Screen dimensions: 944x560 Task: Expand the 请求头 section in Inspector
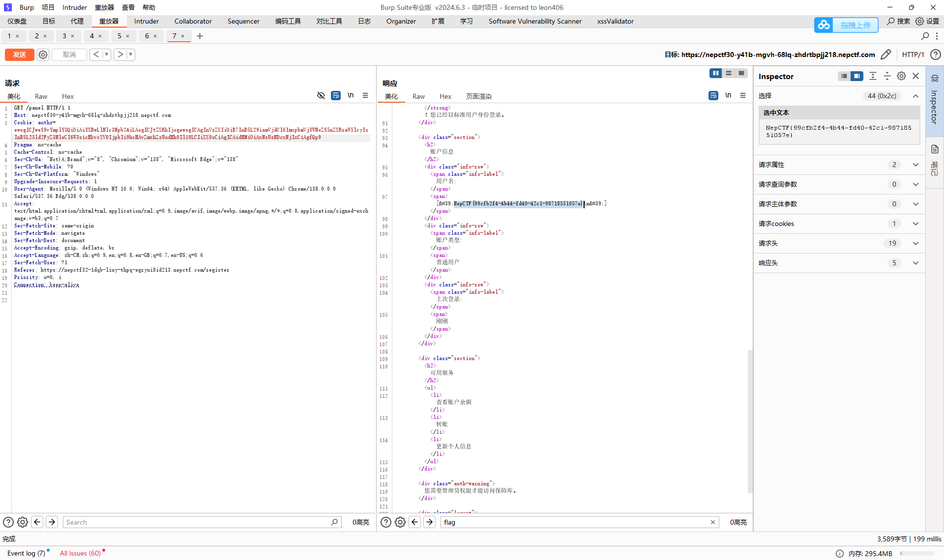pyautogui.click(x=916, y=243)
